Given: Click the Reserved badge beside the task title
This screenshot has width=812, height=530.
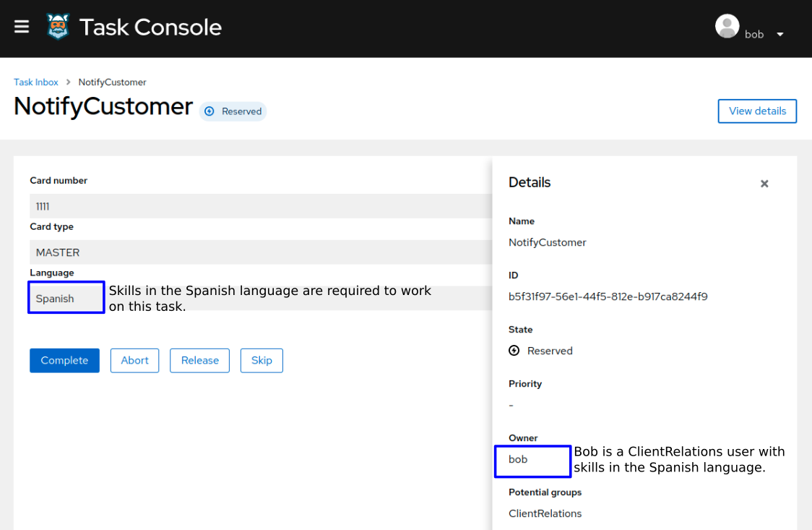Looking at the screenshot, I should point(233,111).
